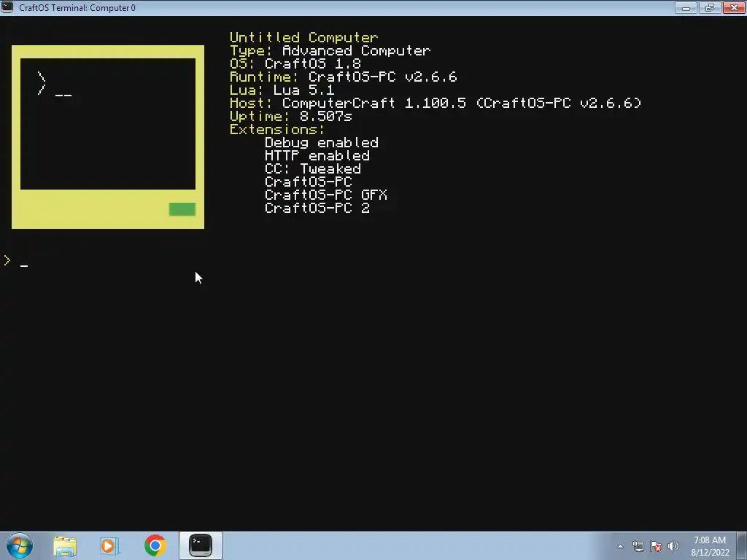Click the CraftOS Terminal: Computer 0 title text

click(x=77, y=7)
